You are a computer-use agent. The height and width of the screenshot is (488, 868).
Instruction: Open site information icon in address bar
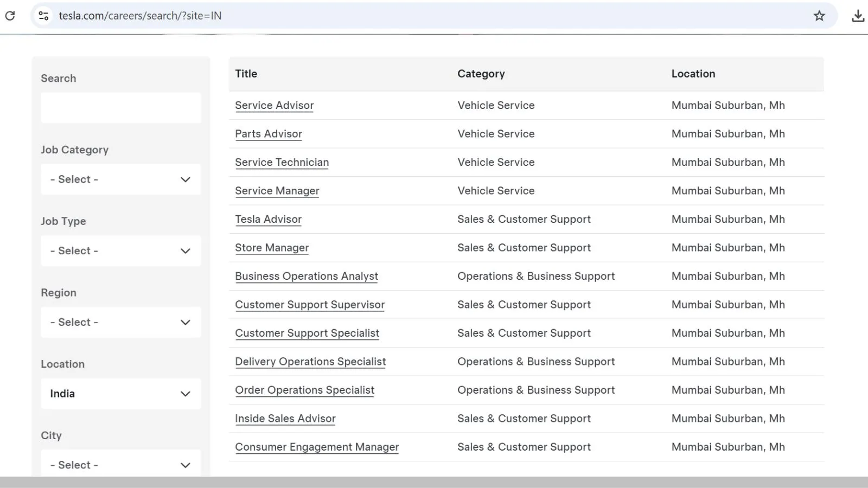43,16
